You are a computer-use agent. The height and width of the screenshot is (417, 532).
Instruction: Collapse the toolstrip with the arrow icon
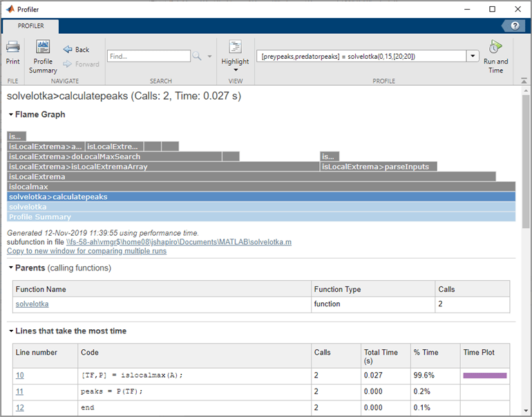tap(524, 81)
